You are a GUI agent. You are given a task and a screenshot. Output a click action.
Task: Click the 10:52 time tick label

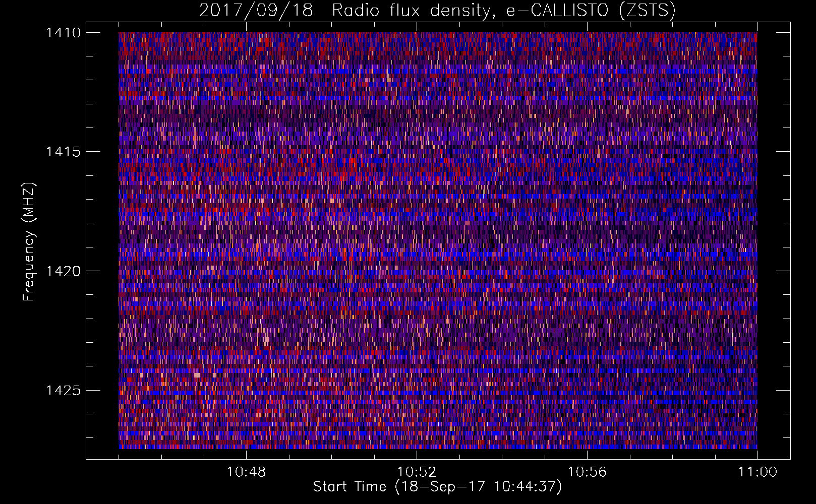click(417, 472)
